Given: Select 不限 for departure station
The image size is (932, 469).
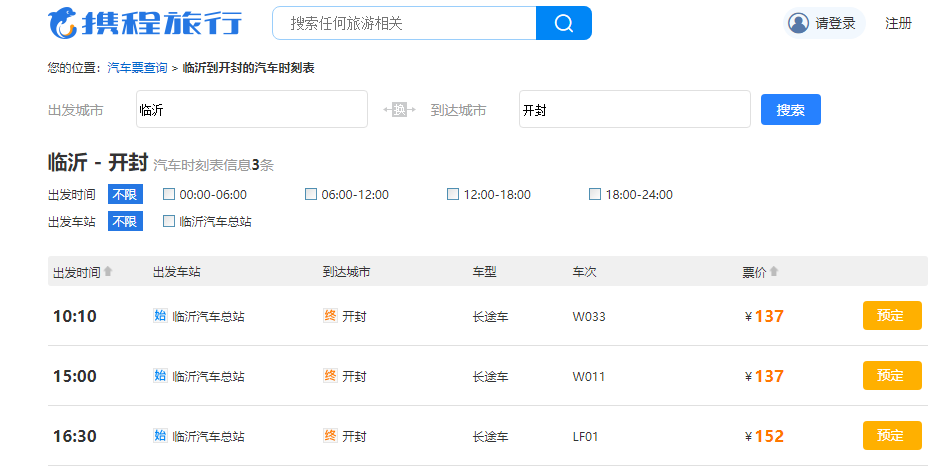Looking at the screenshot, I should (x=125, y=222).
